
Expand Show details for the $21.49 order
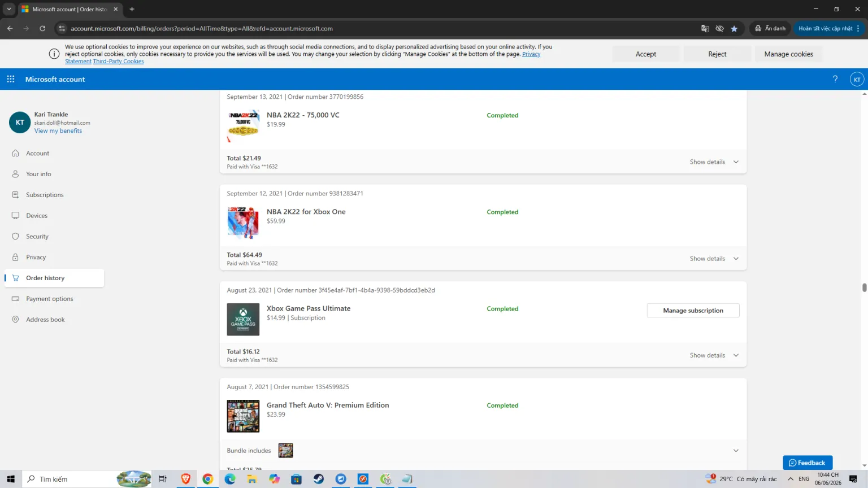(x=714, y=162)
